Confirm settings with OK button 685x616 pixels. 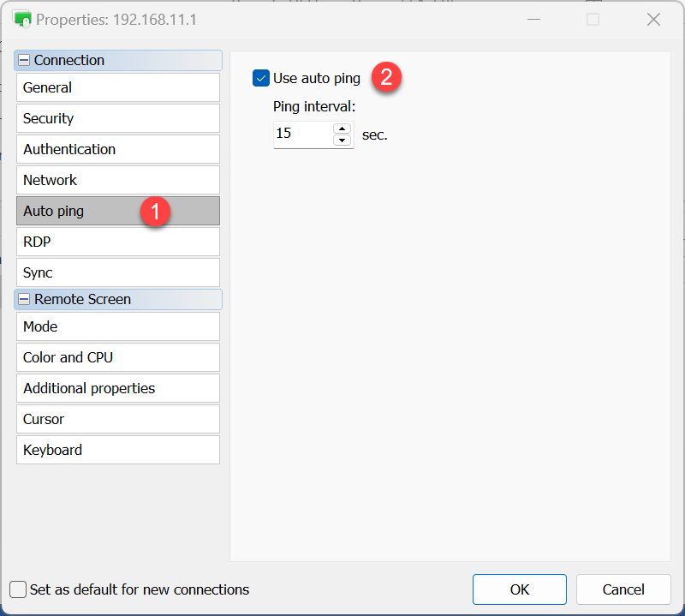pyautogui.click(x=519, y=589)
